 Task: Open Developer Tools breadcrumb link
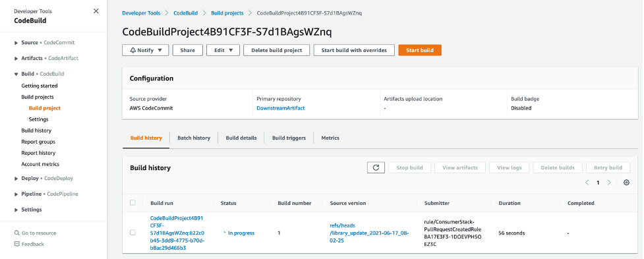141,13
